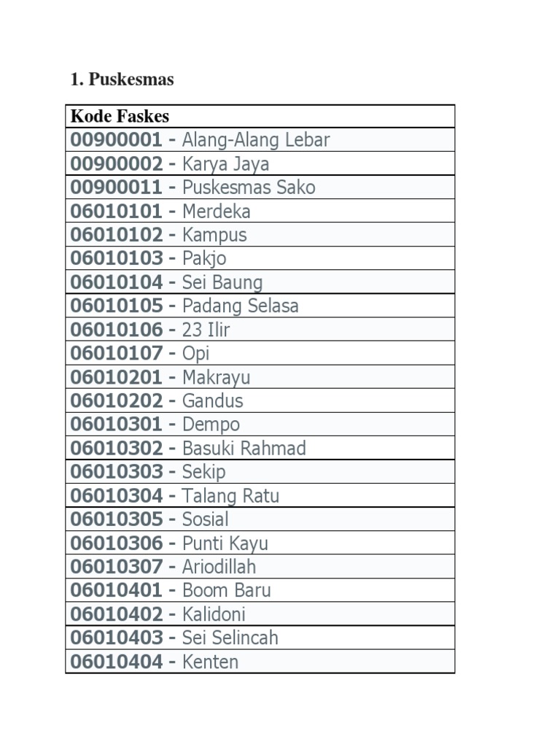Click the Dempo entry
The width and height of the screenshot is (560, 747).
pos(211,425)
